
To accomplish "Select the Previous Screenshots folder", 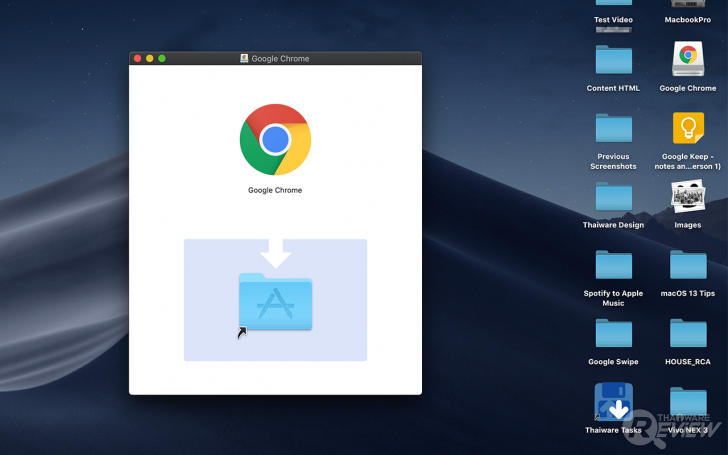I will pos(614,128).
